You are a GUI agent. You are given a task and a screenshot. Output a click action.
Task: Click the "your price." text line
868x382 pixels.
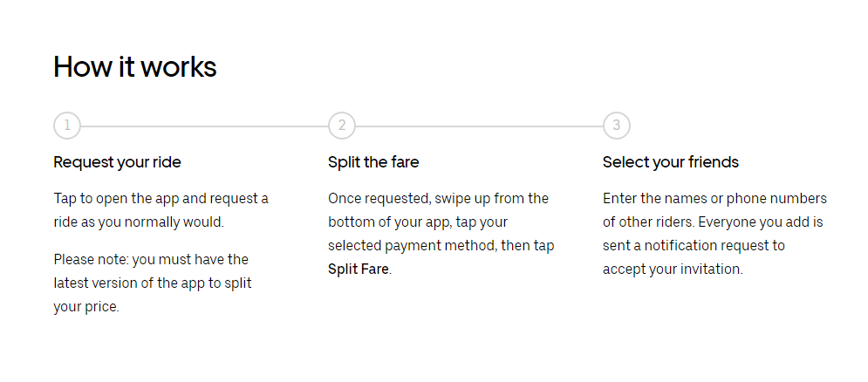(86, 307)
